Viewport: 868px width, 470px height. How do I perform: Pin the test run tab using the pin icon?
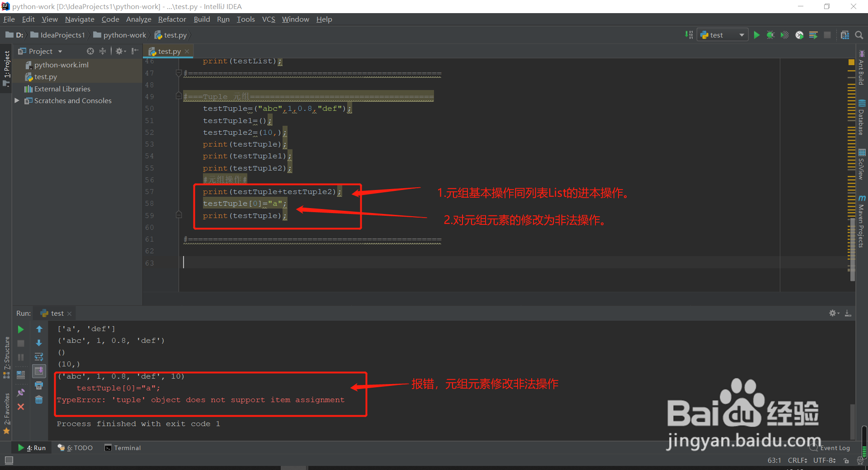coord(20,392)
